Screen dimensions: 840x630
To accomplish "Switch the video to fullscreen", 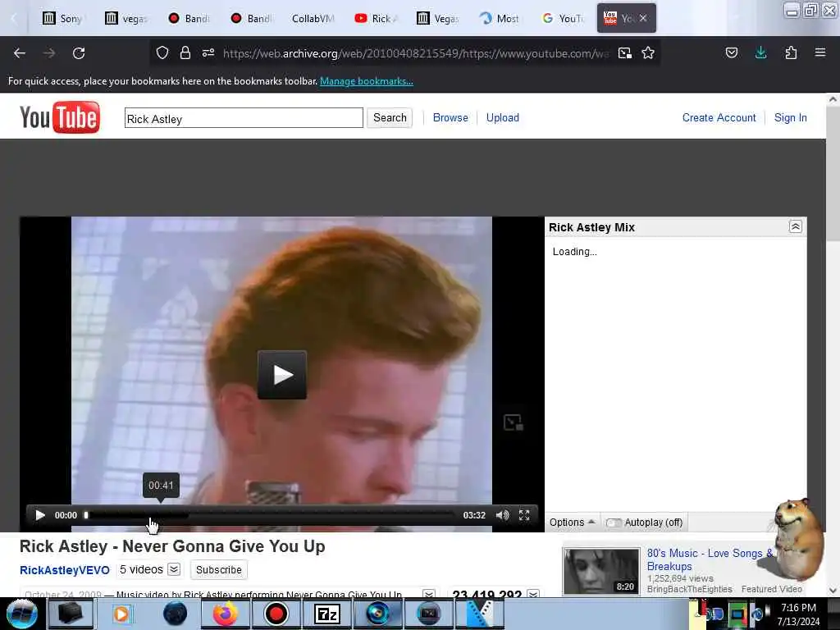I will click(524, 515).
